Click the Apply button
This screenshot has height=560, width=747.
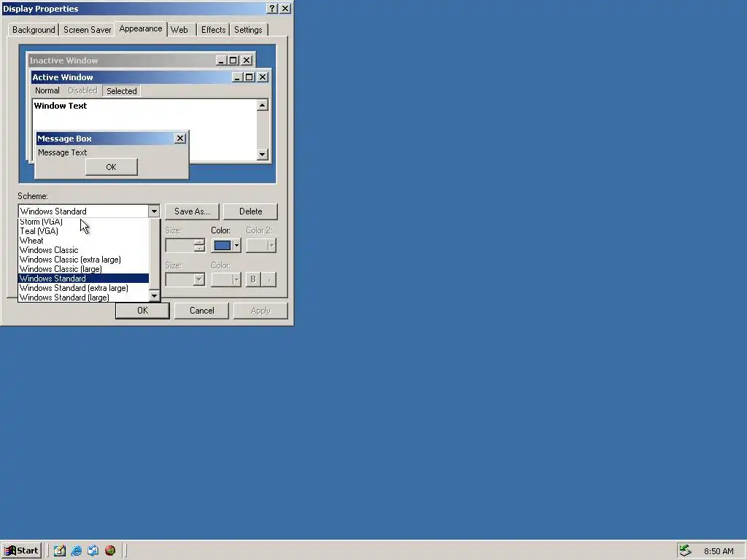pos(260,311)
